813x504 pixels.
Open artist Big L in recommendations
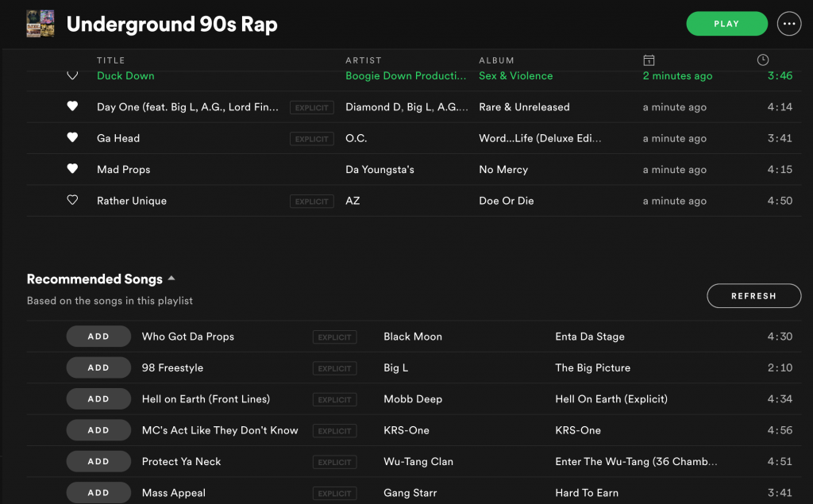[395, 367]
